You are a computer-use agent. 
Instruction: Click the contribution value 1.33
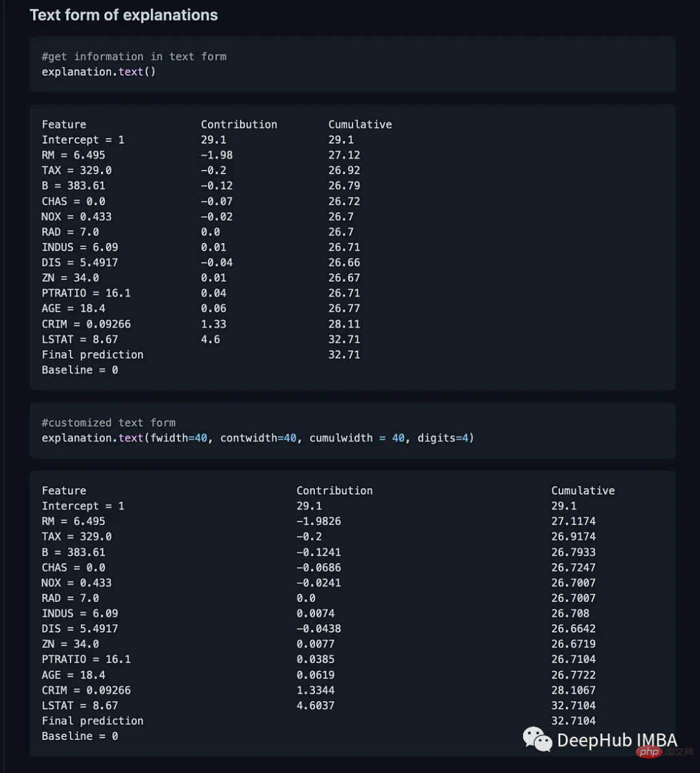point(213,324)
